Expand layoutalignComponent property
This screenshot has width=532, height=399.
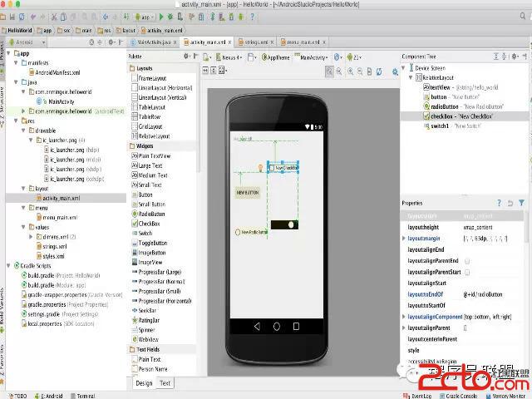click(x=404, y=317)
